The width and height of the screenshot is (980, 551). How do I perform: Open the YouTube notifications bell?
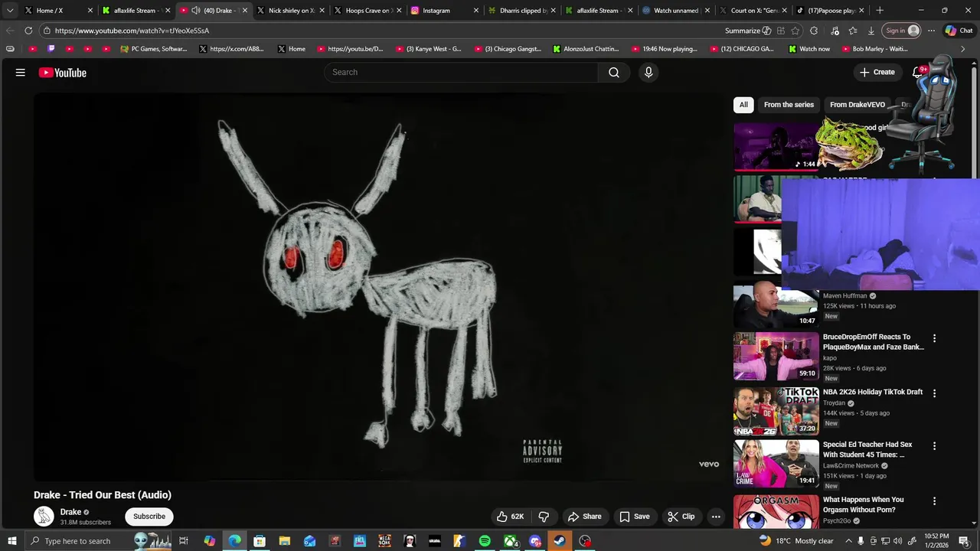(x=918, y=72)
